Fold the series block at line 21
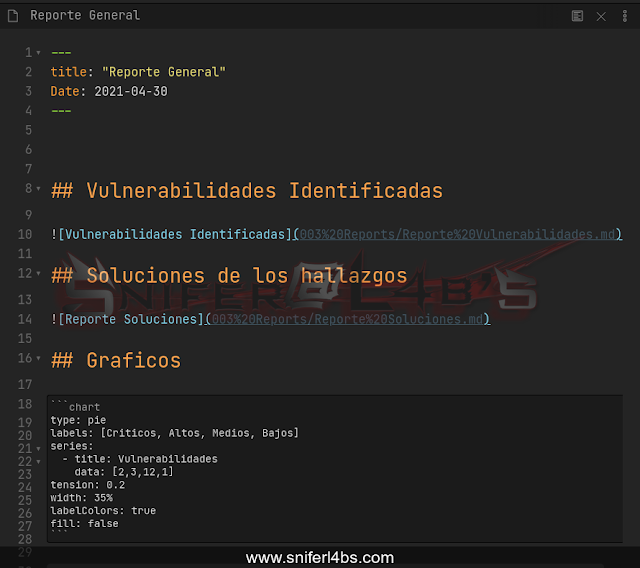The width and height of the screenshot is (640, 568). tap(38, 449)
